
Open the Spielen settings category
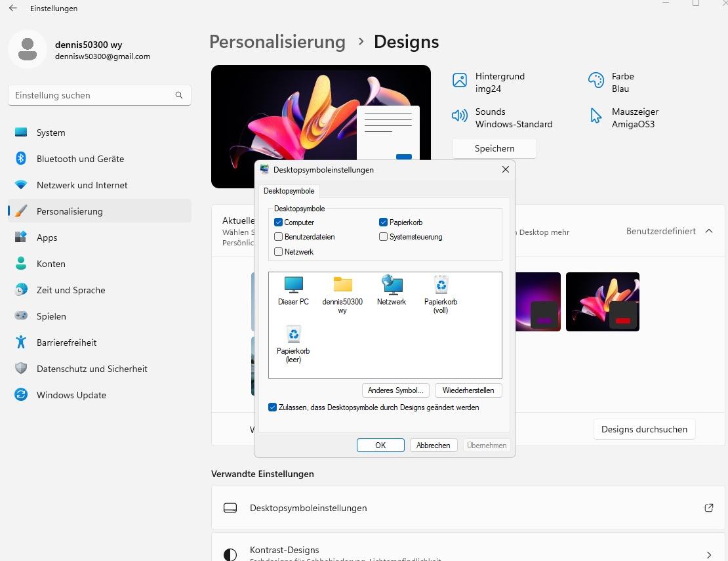100,316
